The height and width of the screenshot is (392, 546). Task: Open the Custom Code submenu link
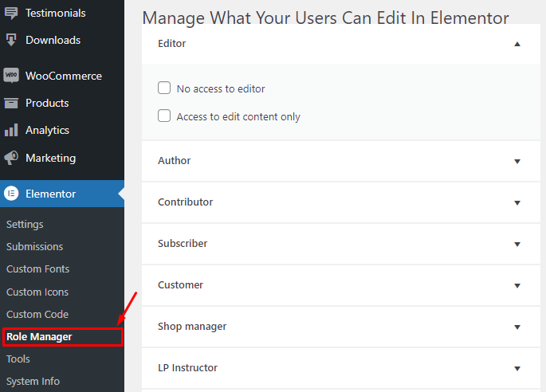[37, 314]
